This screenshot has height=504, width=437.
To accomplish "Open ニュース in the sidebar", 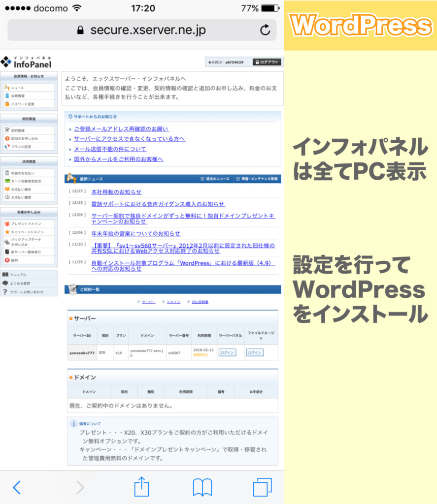I will 29,88.
